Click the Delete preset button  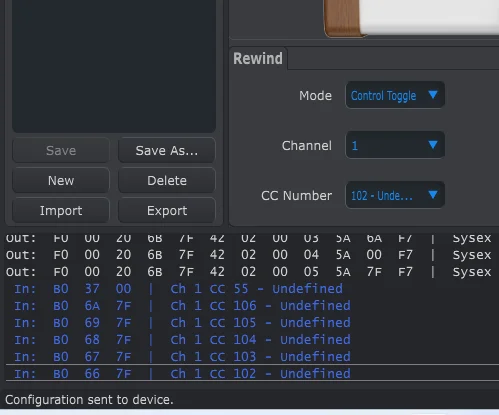point(167,180)
